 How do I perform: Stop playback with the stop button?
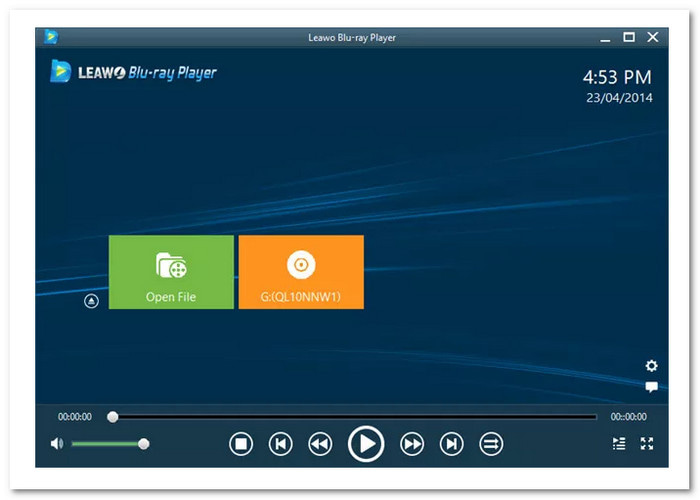241,444
